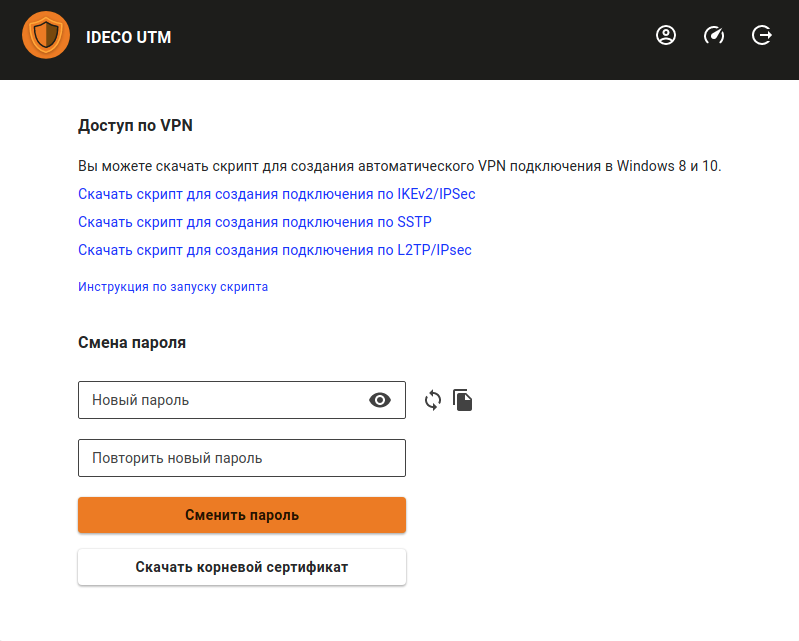Download the L2TP/IPsec connection script

pos(274,249)
